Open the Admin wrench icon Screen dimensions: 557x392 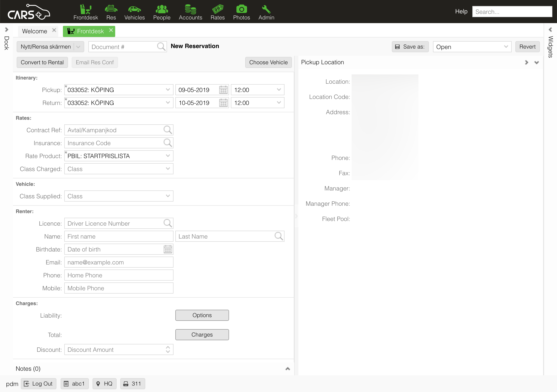(x=266, y=12)
